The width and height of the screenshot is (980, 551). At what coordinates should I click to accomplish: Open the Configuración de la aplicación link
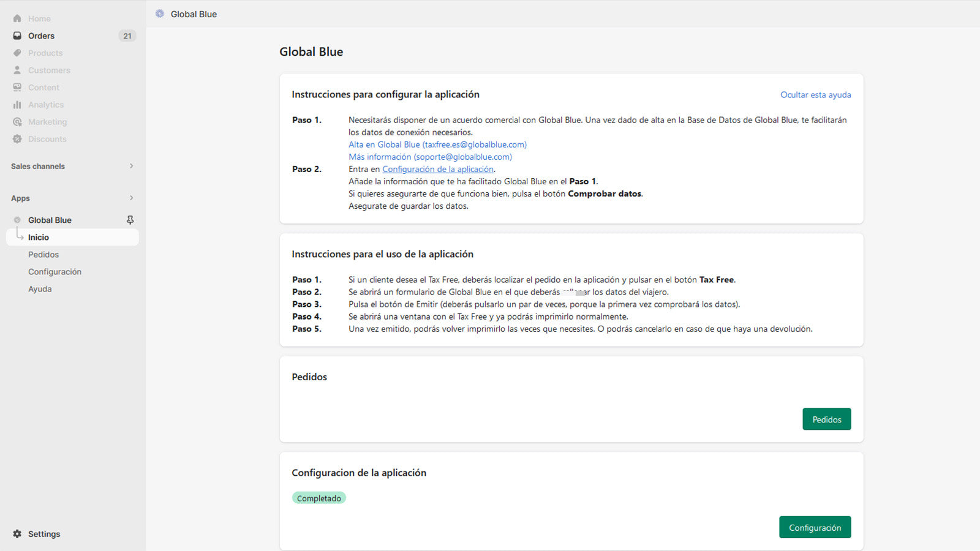pos(437,169)
